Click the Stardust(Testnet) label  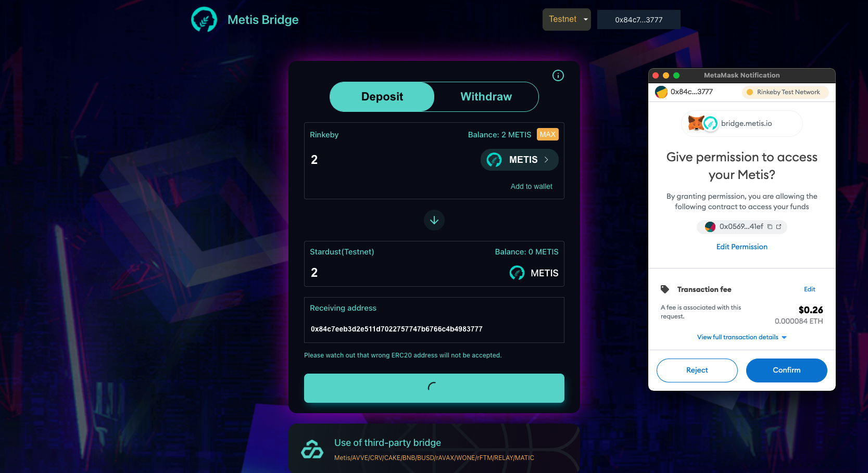[342, 252]
